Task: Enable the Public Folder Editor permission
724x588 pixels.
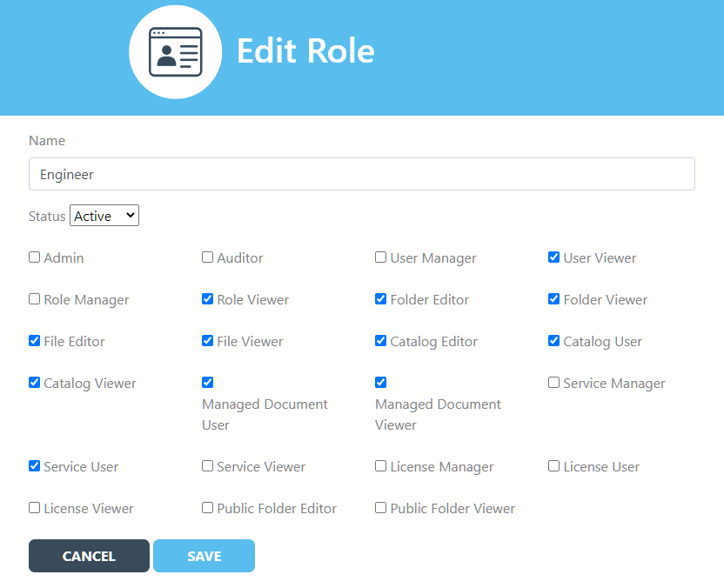Action: click(x=207, y=507)
